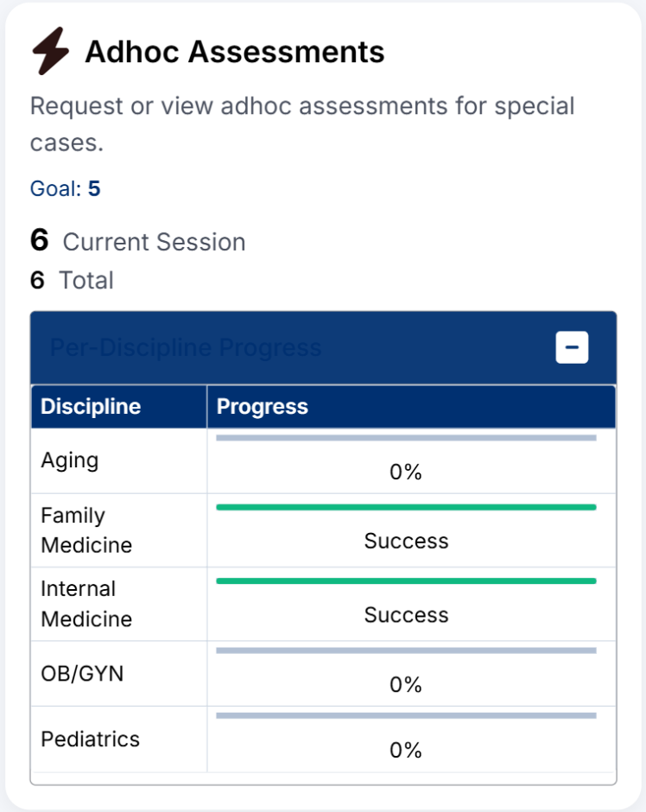Click the lightning bolt Adhoc Assessments icon
This screenshot has height=812, width=646.
[50, 50]
